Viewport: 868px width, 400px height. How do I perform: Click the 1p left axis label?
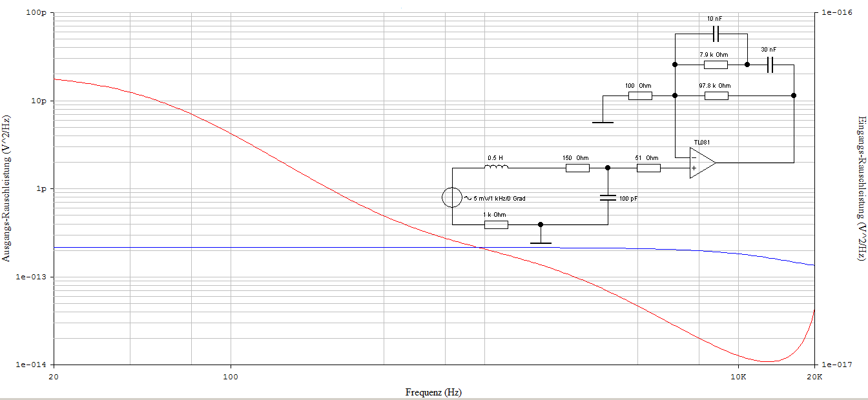[40, 189]
